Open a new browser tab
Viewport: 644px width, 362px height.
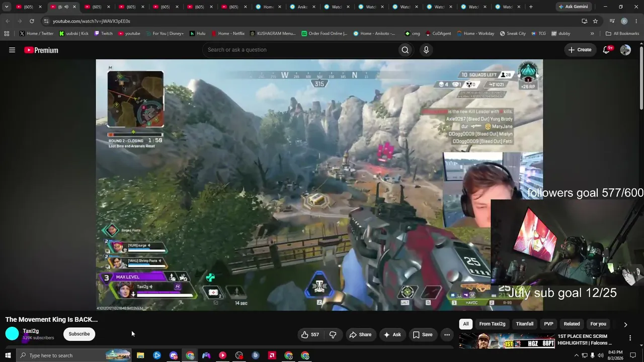(531, 7)
